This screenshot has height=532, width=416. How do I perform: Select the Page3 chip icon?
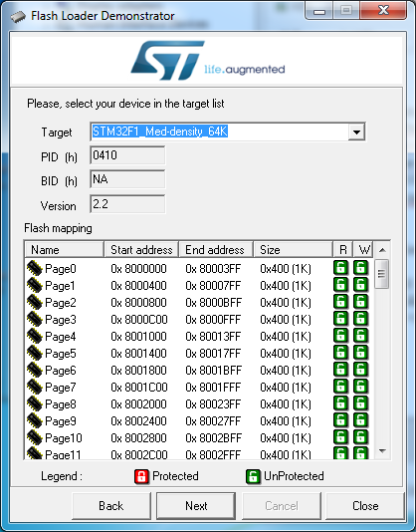34,319
